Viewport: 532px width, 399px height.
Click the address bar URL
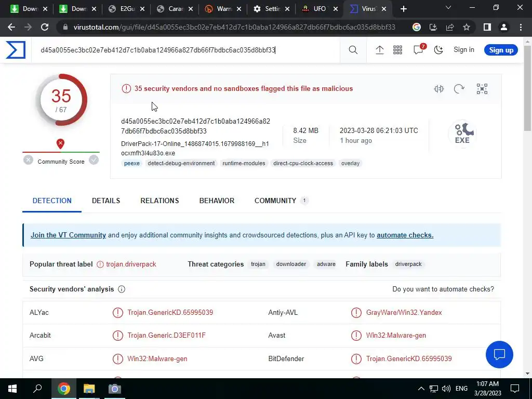234,27
